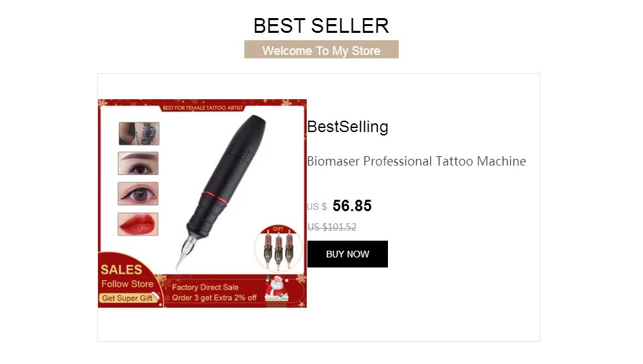Screen dimensions: 643x364
Task: Click the crossed-out US $101.52 original price
Action: [x=332, y=227]
